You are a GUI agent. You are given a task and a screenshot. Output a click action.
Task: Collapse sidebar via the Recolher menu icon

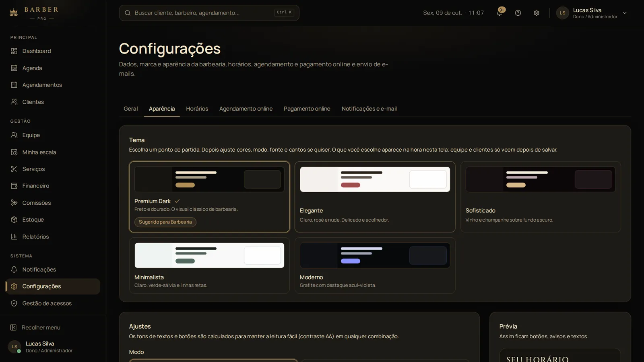tap(13, 327)
